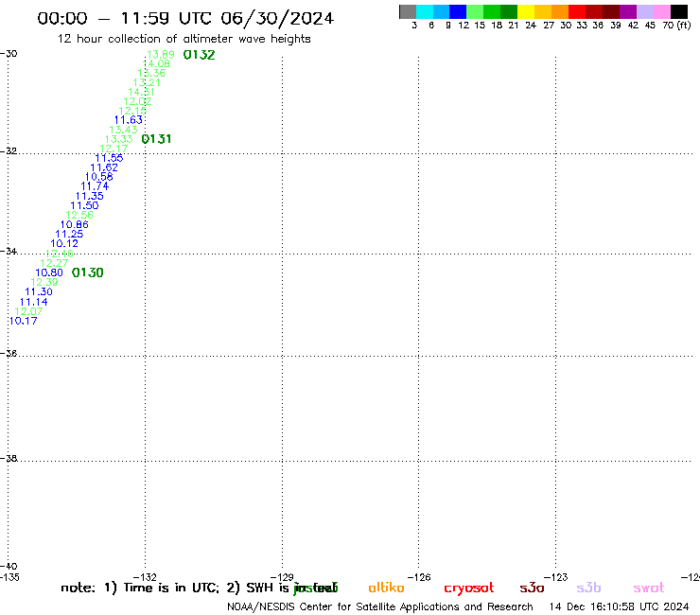
Task: Click the '24' label under the color scale
Action: [x=531, y=26]
